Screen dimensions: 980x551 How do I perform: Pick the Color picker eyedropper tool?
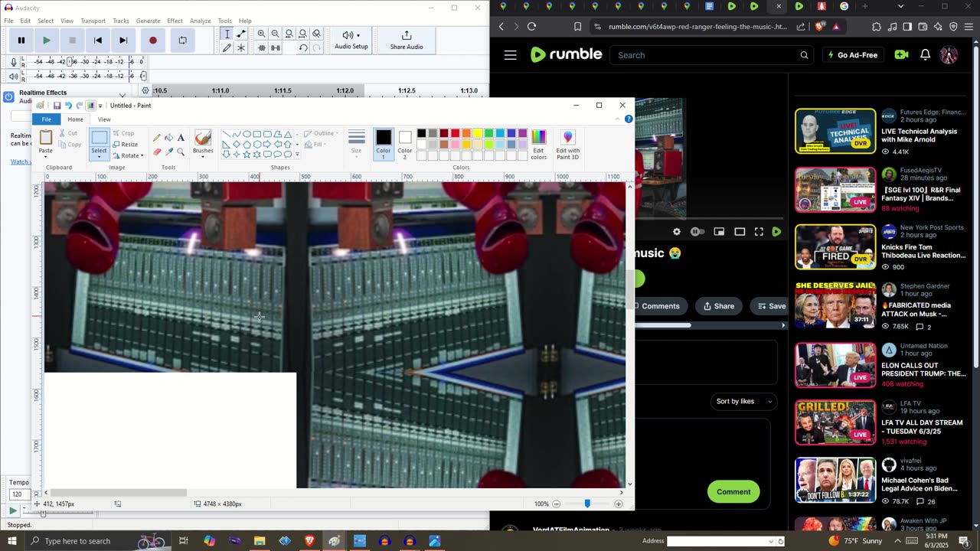(x=169, y=152)
